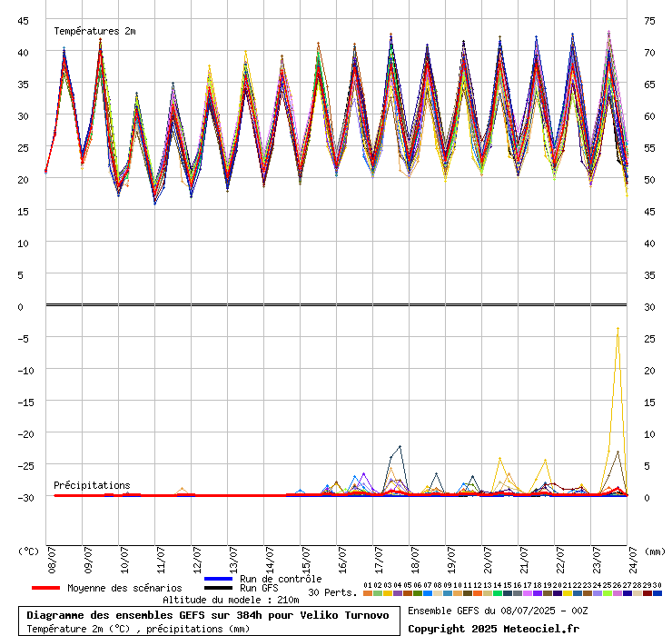Viewport: 672px width, 636px height.
Task: Click the 'Précipitations' chart label
Action: (x=92, y=485)
